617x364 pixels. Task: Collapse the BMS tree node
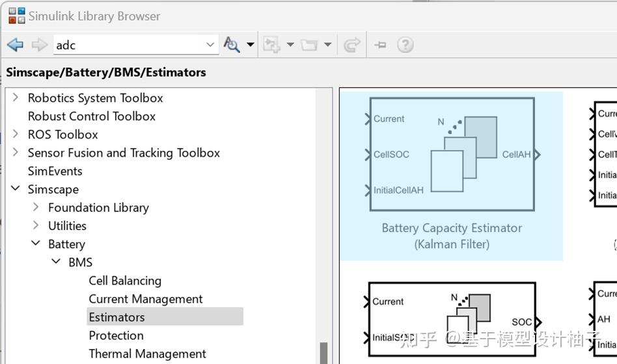coord(56,261)
